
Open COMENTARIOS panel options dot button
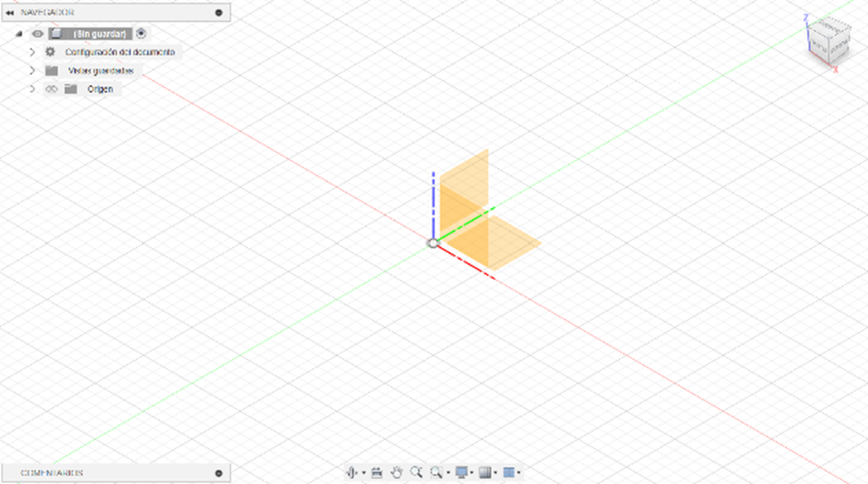click(x=219, y=473)
